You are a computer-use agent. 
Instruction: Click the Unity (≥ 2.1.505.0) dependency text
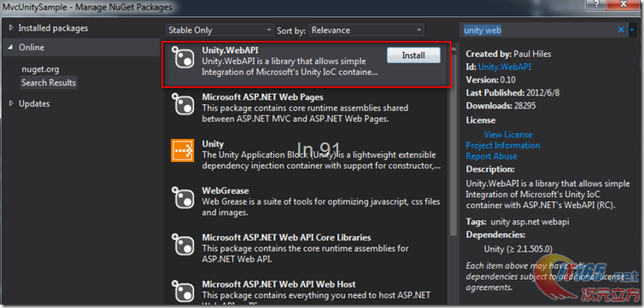[518, 249]
